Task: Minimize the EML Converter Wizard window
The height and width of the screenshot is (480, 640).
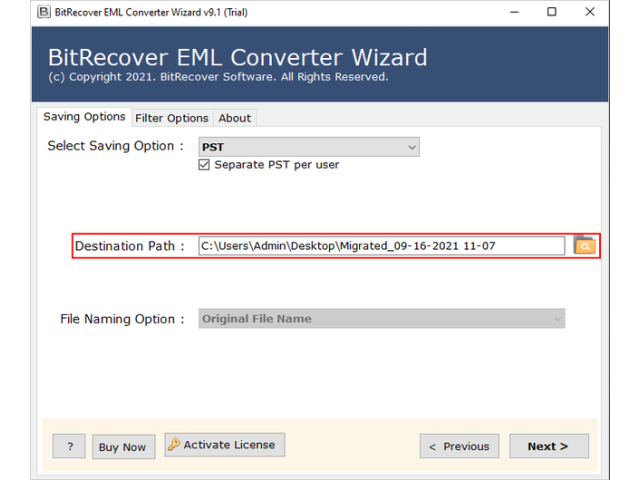Action: pos(510,12)
